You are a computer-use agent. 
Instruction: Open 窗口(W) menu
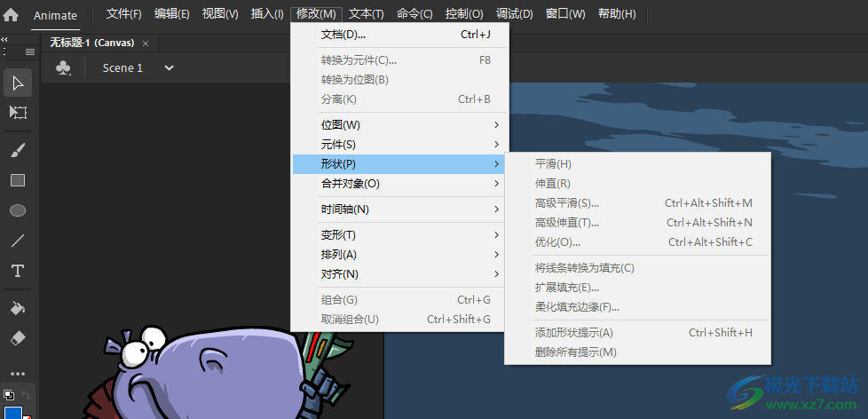click(565, 14)
